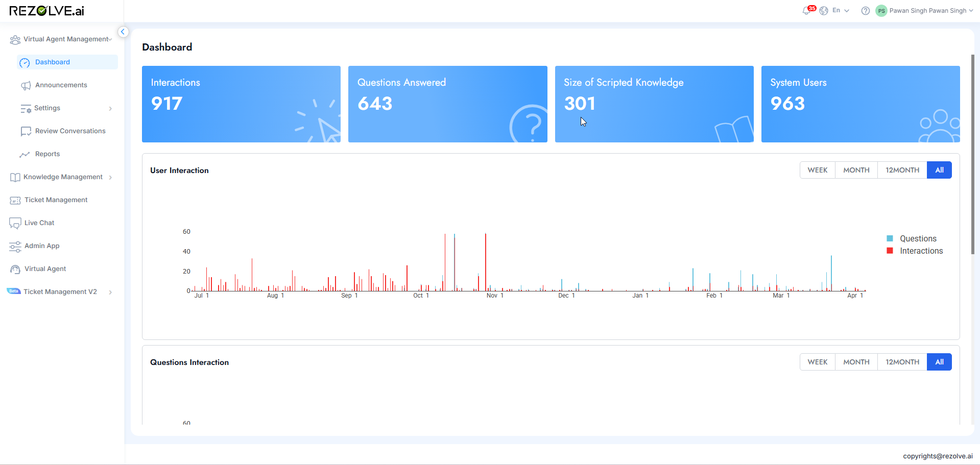This screenshot has width=980, height=465.
Task: Click the users graphic in System Users card
Action: (x=939, y=126)
